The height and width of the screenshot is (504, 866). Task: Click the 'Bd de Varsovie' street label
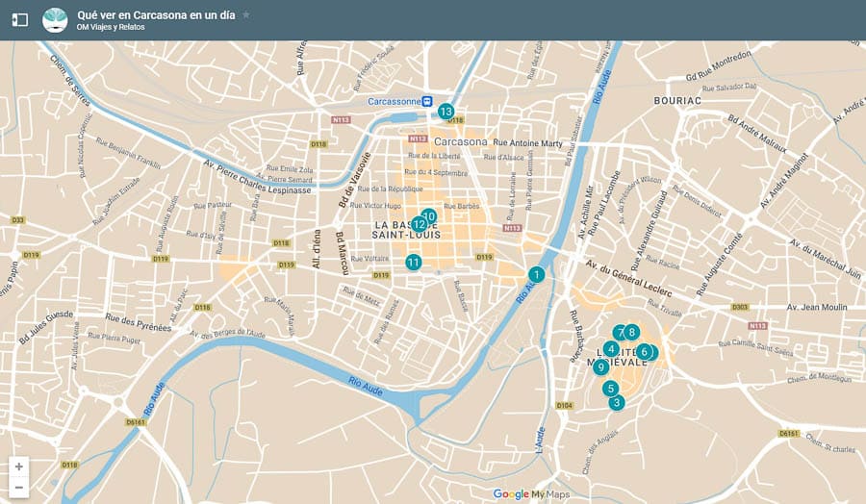click(354, 180)
